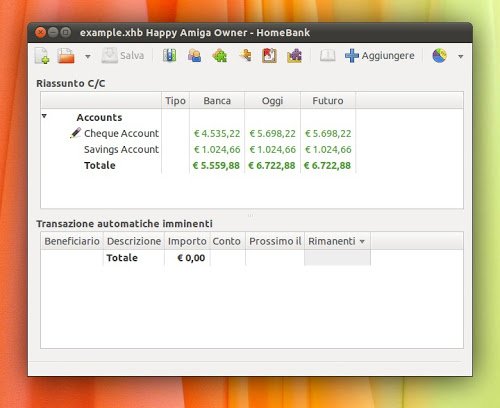The height and width of the screenshot is (408, 500).
Task: Click the new file icon
Action: click(42, 56)
